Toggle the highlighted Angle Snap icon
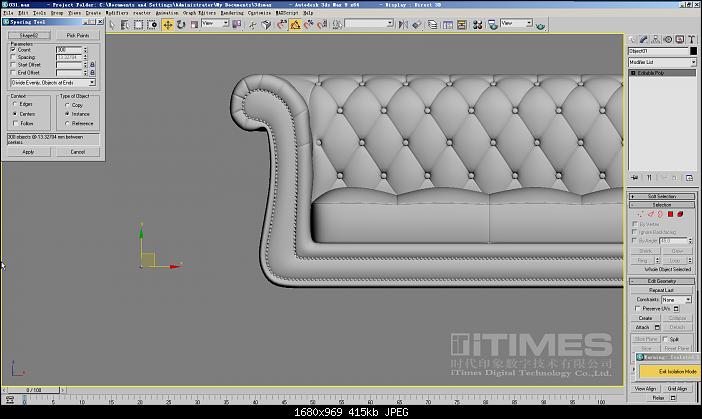The image size is (702, 419). tap(295, 25)
